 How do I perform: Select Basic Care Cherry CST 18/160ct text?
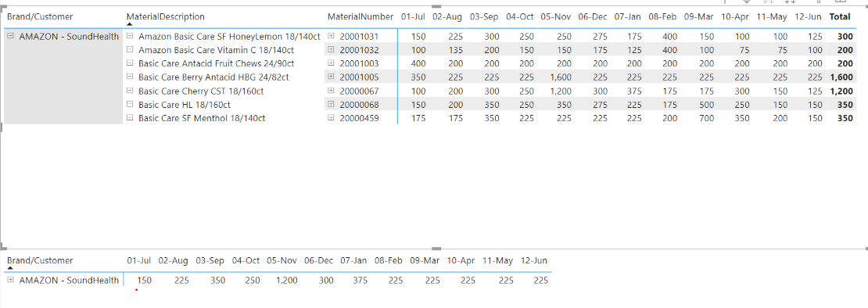[x=201, y=91]
